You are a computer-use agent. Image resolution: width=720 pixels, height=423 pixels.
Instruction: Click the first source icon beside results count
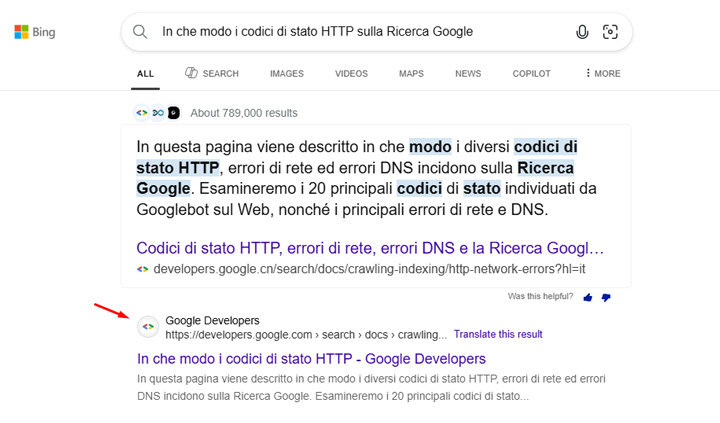click(x=142, y=113)
